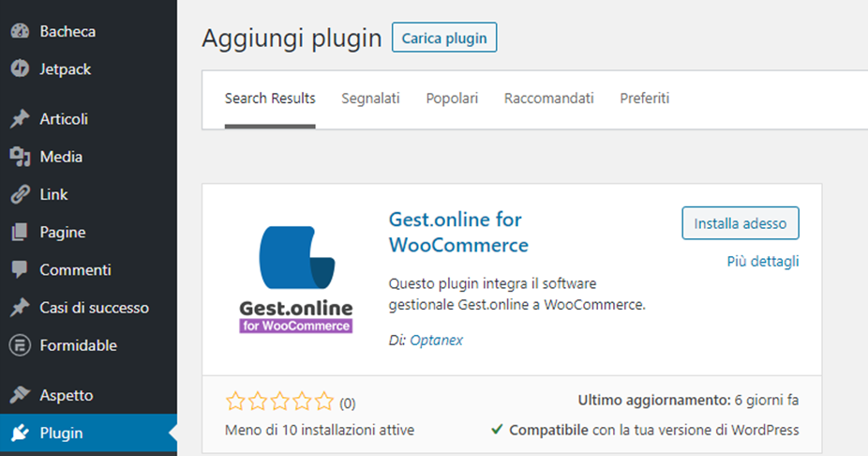Screen dimensions: 868x456
Task: Click the five-star rating row
Action: pos(279,402)
